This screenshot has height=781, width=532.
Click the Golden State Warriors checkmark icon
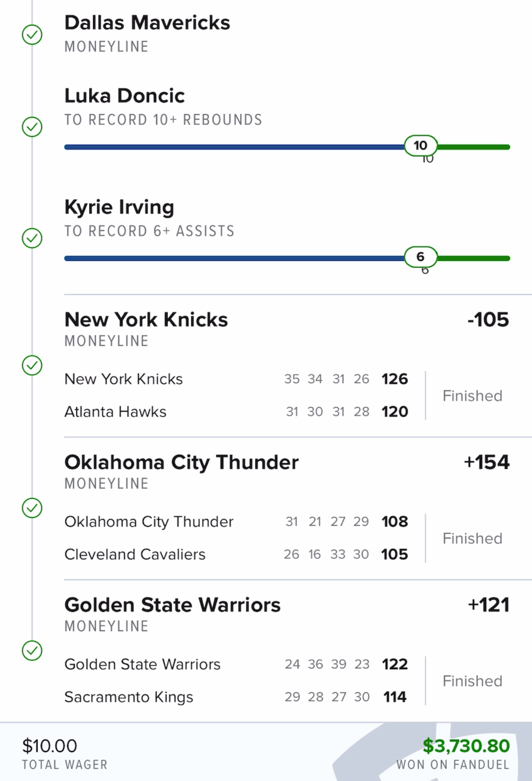pos(32,651)
